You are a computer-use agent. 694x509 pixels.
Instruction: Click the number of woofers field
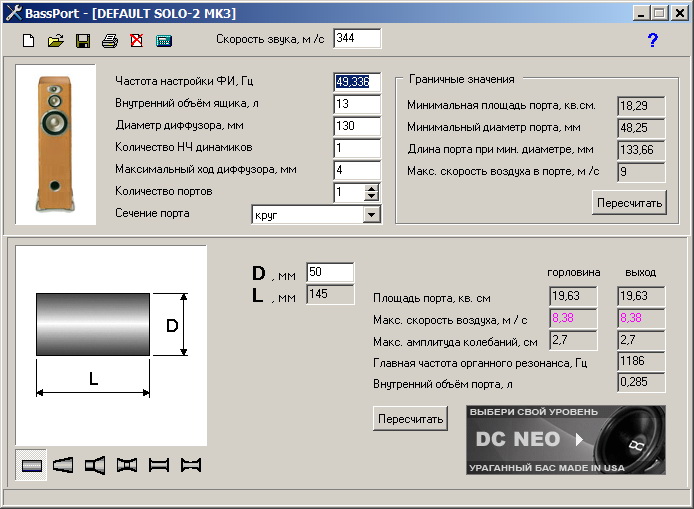click(x=357, y=148)
